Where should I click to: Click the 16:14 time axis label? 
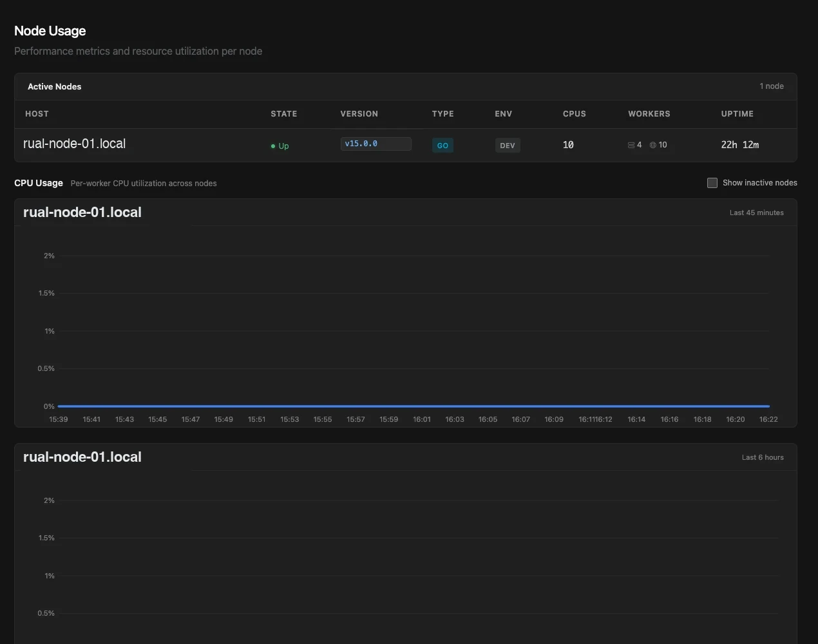[x=636, y=419]
